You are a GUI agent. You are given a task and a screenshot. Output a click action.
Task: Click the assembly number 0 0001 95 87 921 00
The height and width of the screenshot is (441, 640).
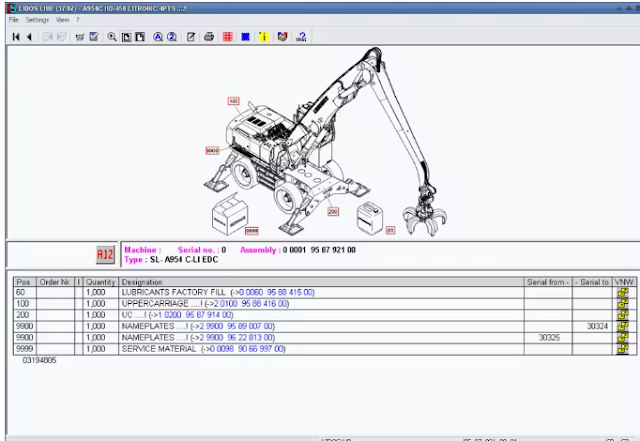coord(319,249)
